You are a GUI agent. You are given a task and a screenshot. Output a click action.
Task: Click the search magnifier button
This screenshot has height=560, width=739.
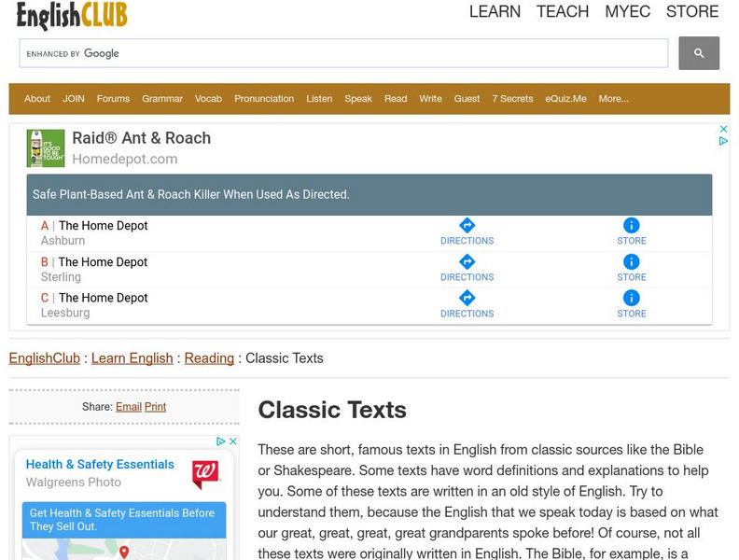(699, 53)
